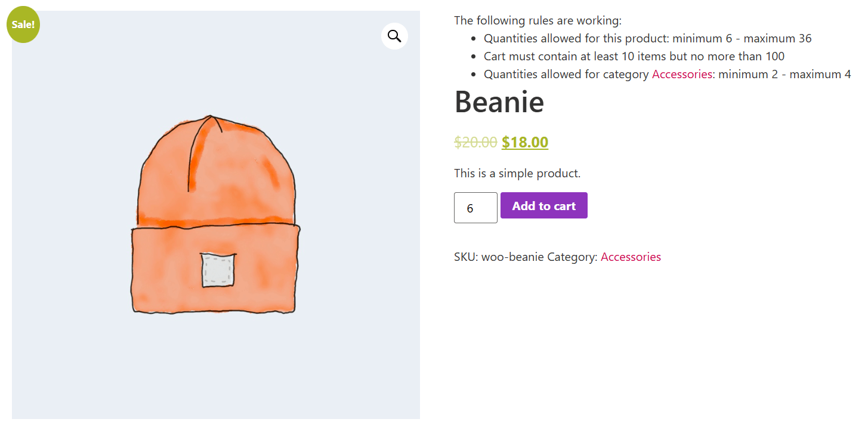868x428 pixels.
Task: Click the rule "minimum 6 - maximum 36"
Action: (742, 38)
